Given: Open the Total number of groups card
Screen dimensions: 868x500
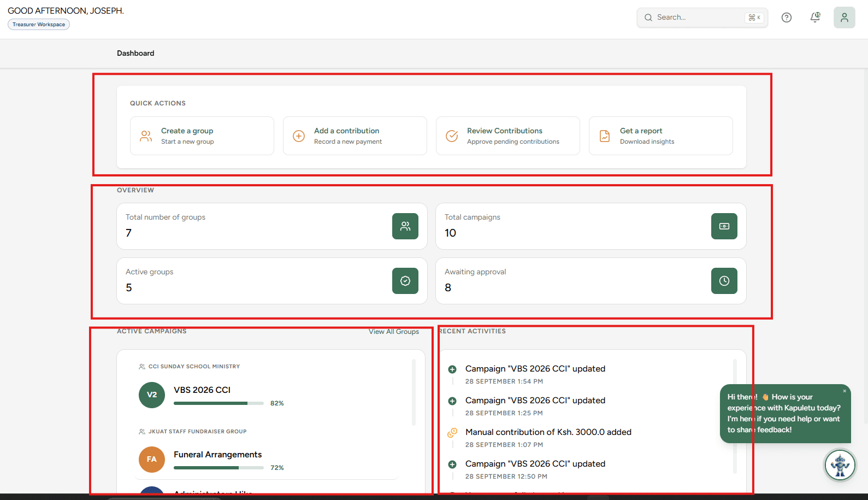Looking at the screenshot, I should click(x=272, y=226).
